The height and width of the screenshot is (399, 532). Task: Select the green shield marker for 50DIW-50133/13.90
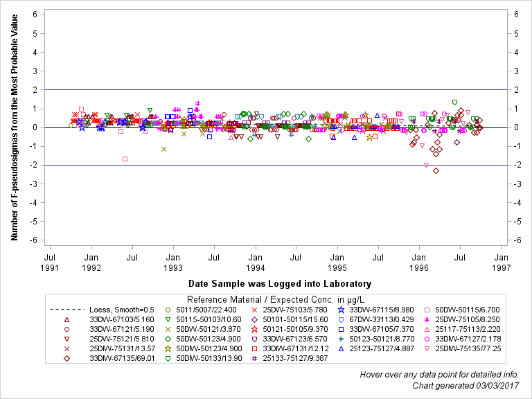(168, 358)
